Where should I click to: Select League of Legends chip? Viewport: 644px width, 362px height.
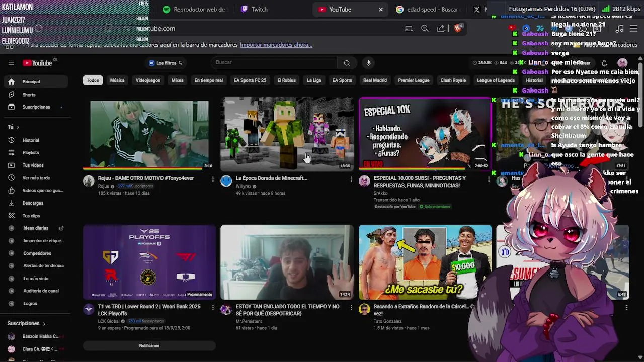[x=496, y=80]
